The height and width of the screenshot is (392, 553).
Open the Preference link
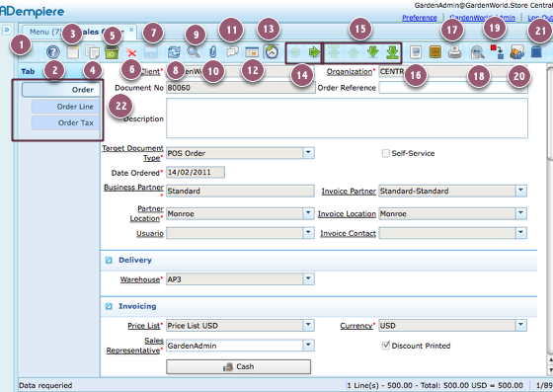[x=420, y=18]
